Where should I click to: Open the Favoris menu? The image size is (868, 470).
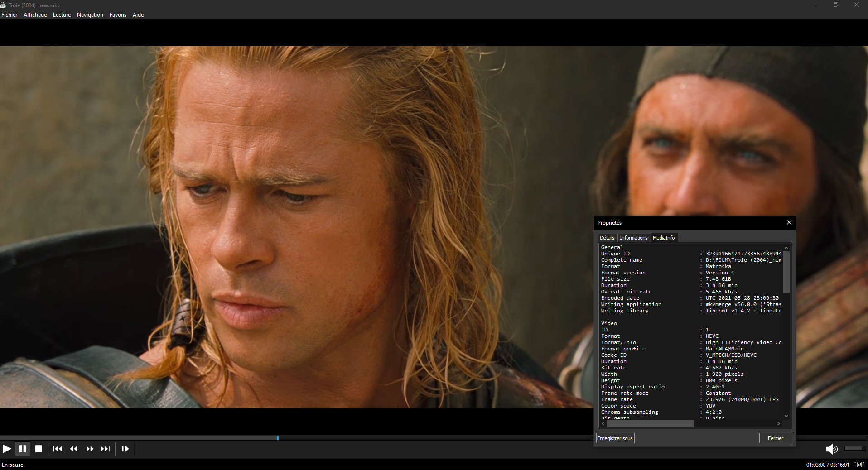(x=118, y=15)
